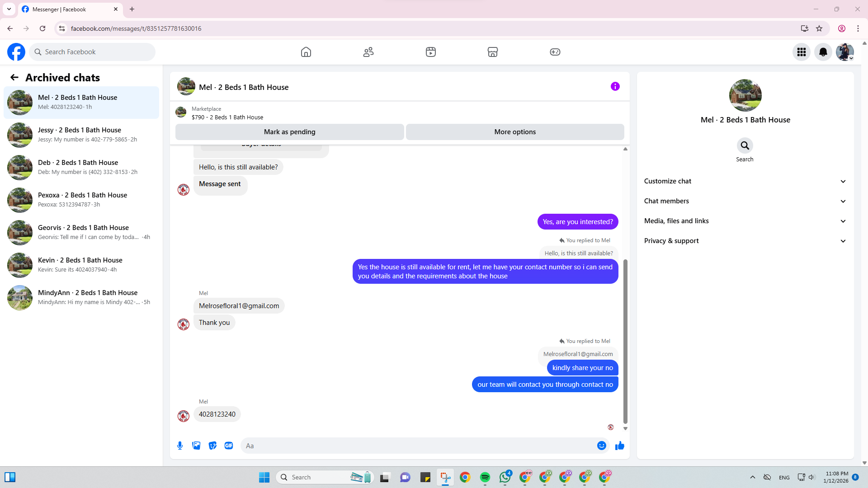This screenshot has height=488, width=868.
Task: Click the chat scrollbar thumb
Action: (x=625, y=341)
